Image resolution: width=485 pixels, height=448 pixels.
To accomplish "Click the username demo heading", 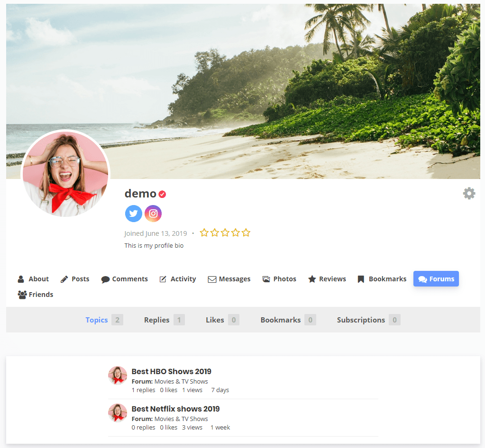I will [140, 194].
